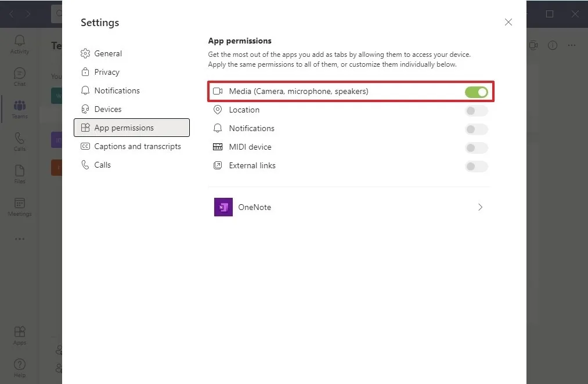588x384 pixels.
Task: Enable the External links permission toggle
Action: click(476, 166)
